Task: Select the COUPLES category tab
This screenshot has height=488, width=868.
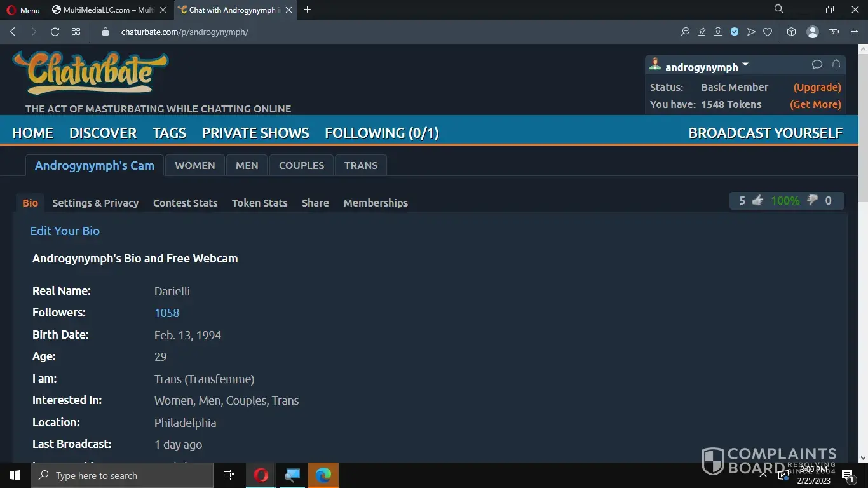Action: (301, 165)
